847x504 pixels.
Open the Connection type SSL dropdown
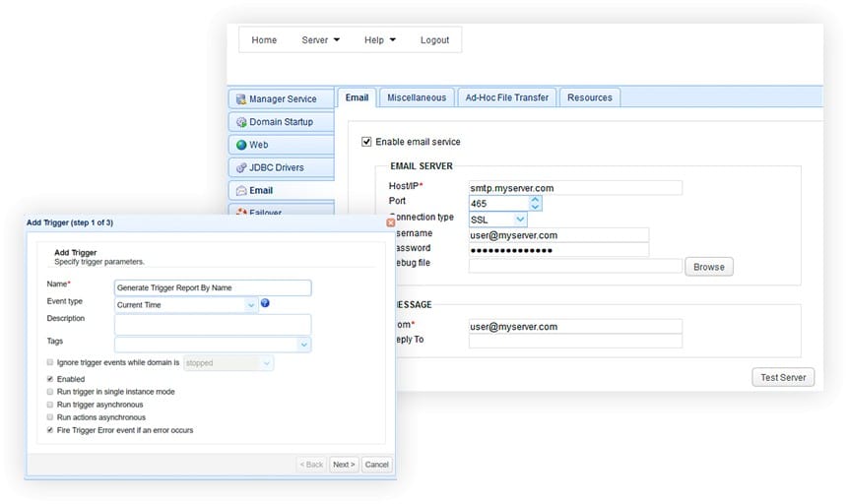pyautogui.click(x=520, y=220)
